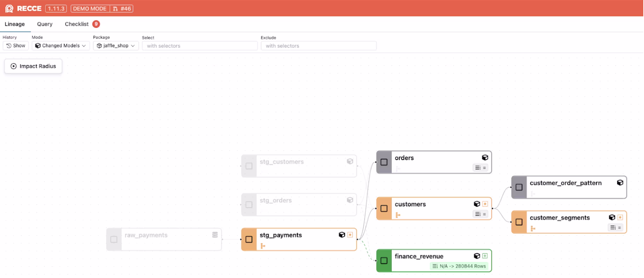The image size is (644, 278).
Task: Click the customer_segments column-lineage branch icon
Action: tap(533, 229)
